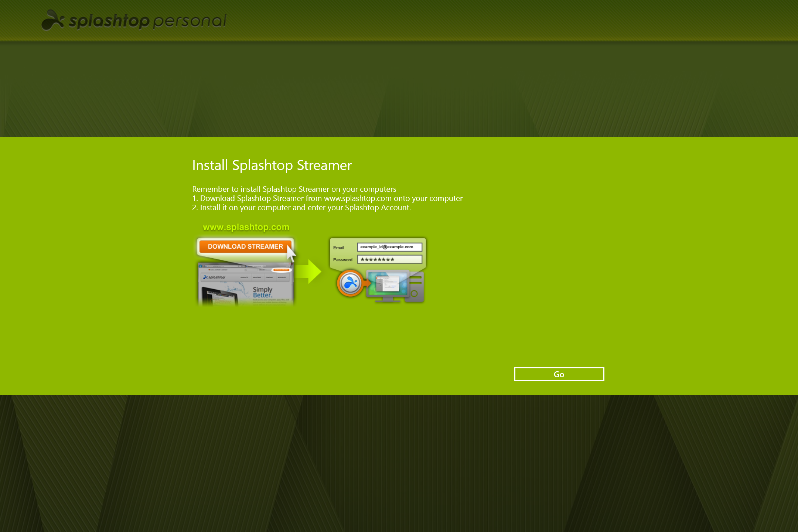
Task: Click step 1 Download Splashtop Streamer text
Action: [x=327, y=198]
